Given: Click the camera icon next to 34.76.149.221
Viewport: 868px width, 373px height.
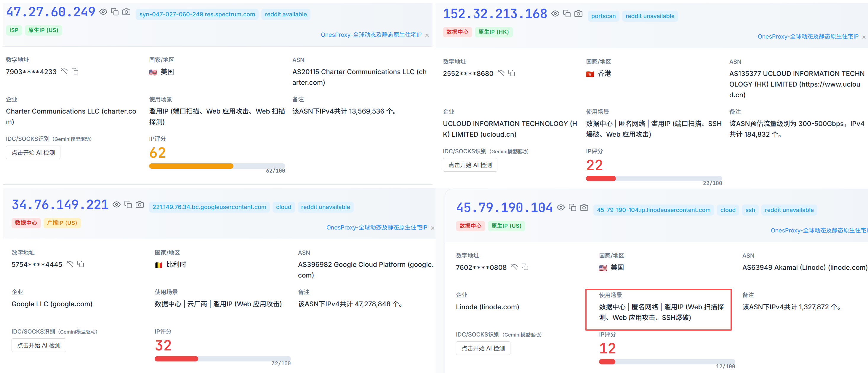Looking at the screenshot, I should coord(140,204).
